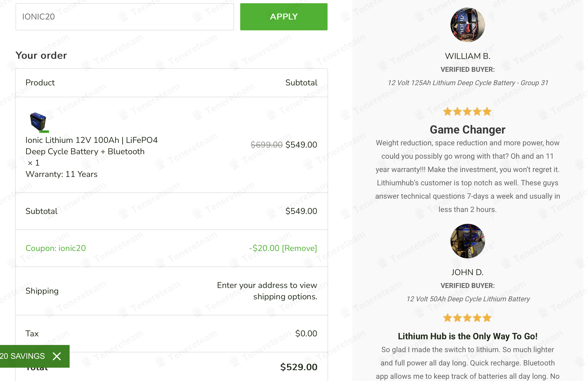The image size is (588, 381).
Task: Click the 20 SAVINGS banner label
Action: coord(23,356)
